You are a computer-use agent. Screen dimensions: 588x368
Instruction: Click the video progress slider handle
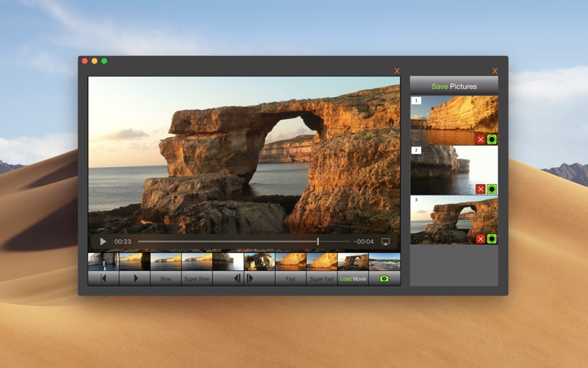(x=318, y=241)
